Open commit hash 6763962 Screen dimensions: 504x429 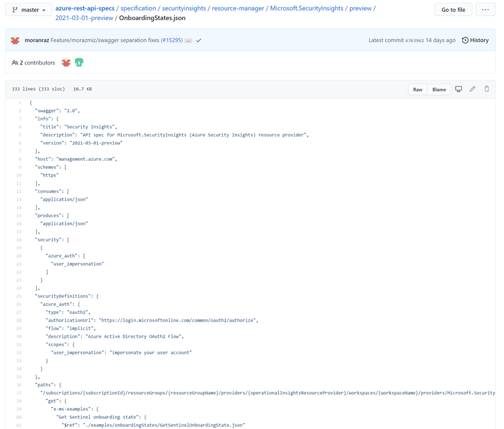point(415,41)
